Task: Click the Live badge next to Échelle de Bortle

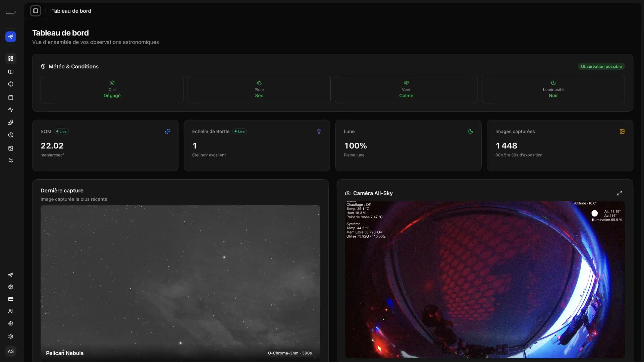Action: tap(240, 131)
